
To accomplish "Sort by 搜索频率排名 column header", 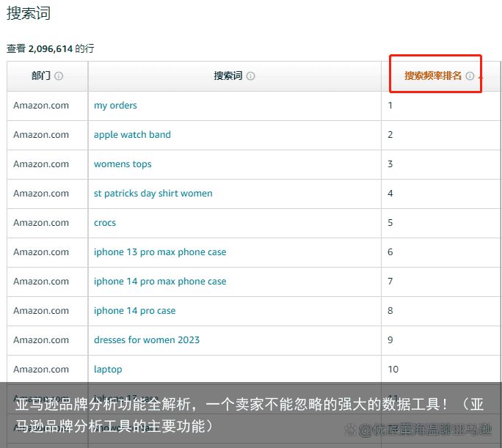I will pos(433,76).
